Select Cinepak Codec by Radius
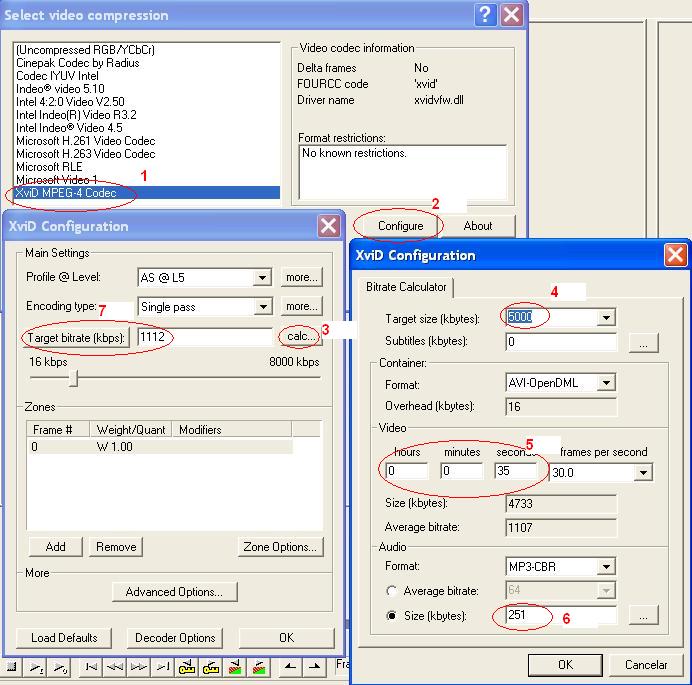This screenshot has width=692, height=685. (x=147, y=63)
